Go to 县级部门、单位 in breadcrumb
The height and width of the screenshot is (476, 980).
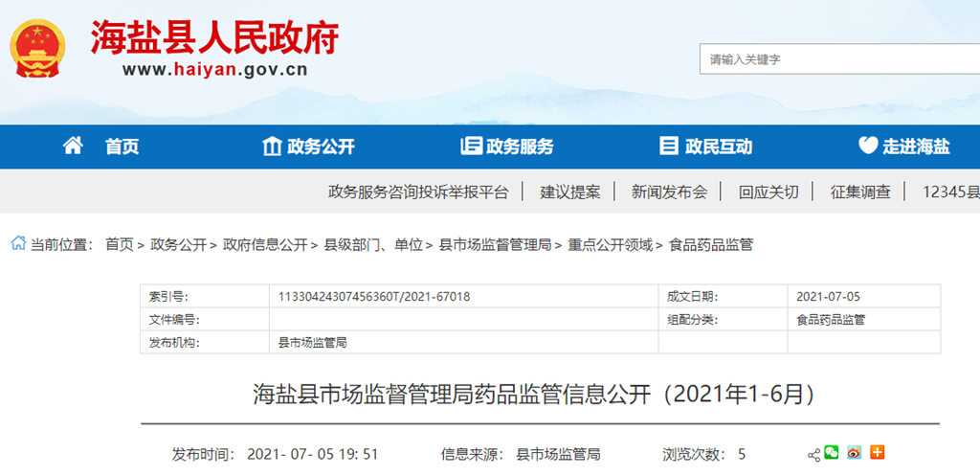tap(374, 244)
